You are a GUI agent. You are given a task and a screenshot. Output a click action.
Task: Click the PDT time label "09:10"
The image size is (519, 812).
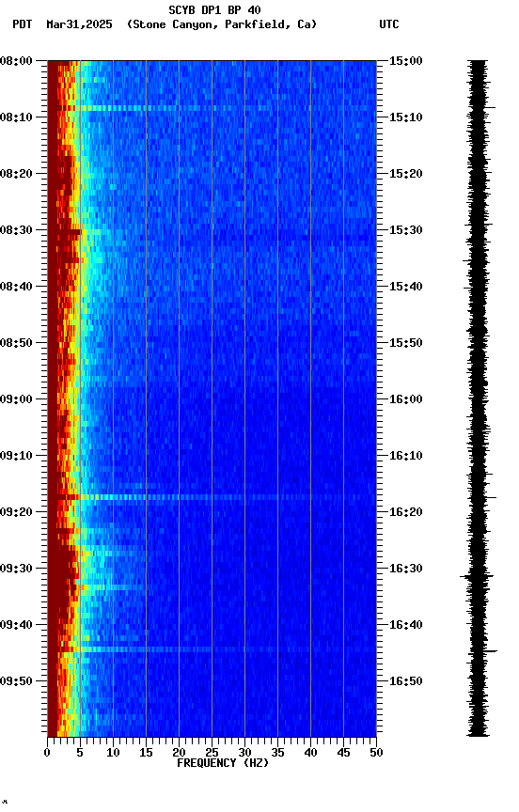16,456
